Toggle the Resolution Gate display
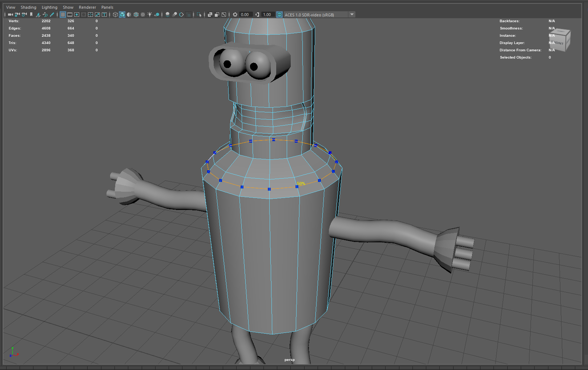The height and width of the screenshot is (370, 588). click(77, 15)
